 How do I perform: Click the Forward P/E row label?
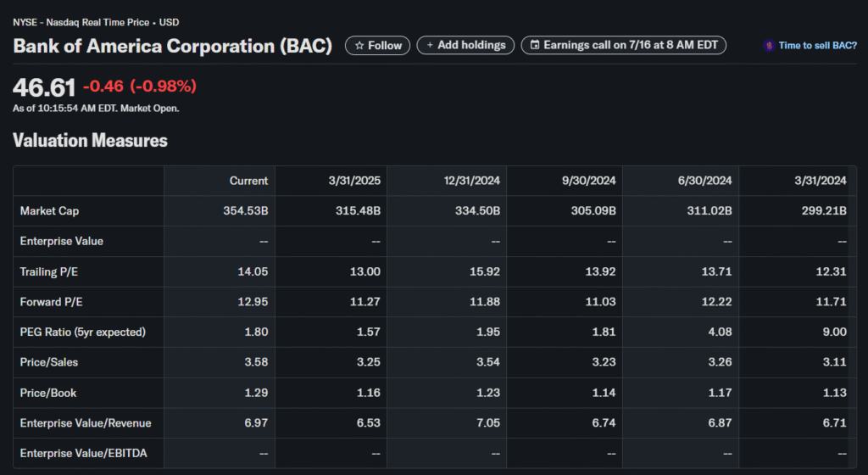51,302
